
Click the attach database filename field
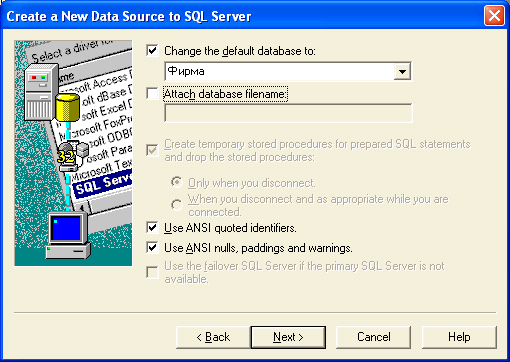click(x=288, y=113)
